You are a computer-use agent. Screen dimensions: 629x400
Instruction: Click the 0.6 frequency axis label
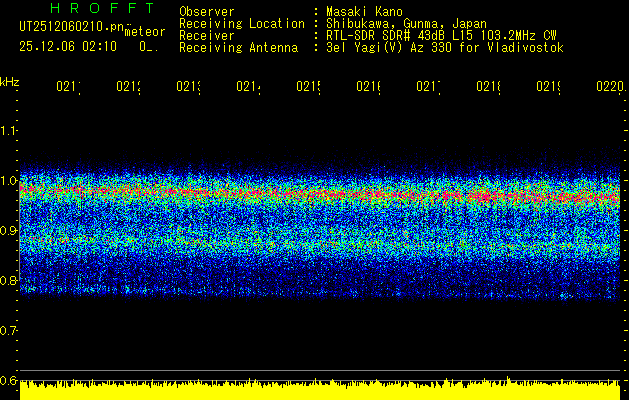click(x=8, y=380)
